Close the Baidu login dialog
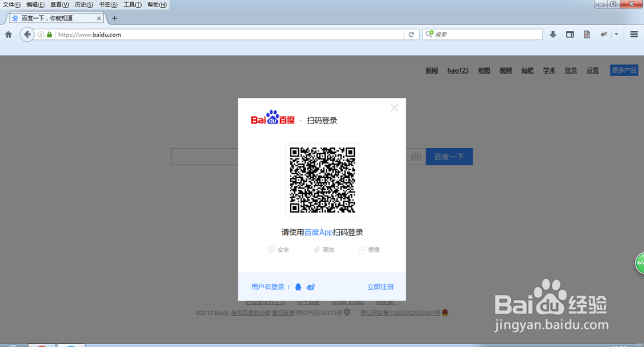This screenshot has width=644, height=347. pyautogui.click(x=394, y=108)
